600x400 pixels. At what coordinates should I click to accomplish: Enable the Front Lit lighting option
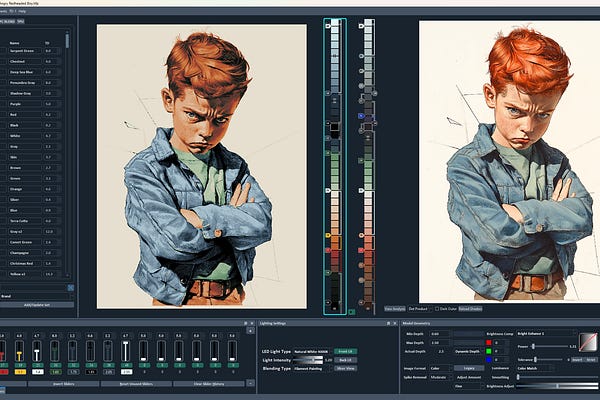(346, 351)
